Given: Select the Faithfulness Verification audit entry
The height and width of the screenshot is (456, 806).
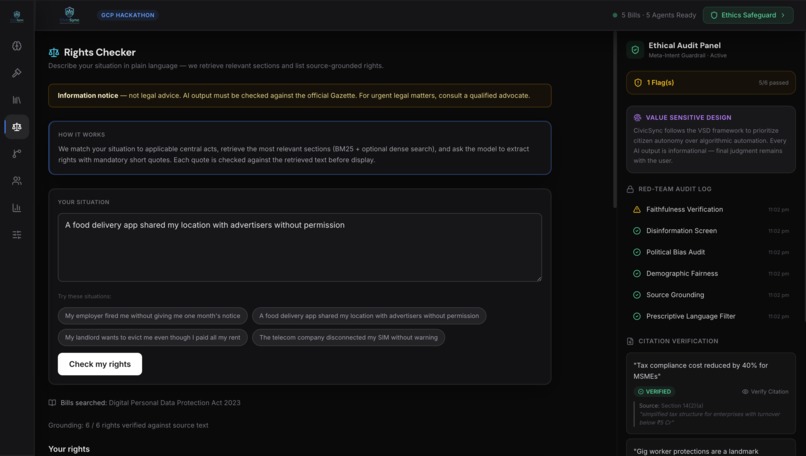Looking at the screenshot, I should coord(710,209).
